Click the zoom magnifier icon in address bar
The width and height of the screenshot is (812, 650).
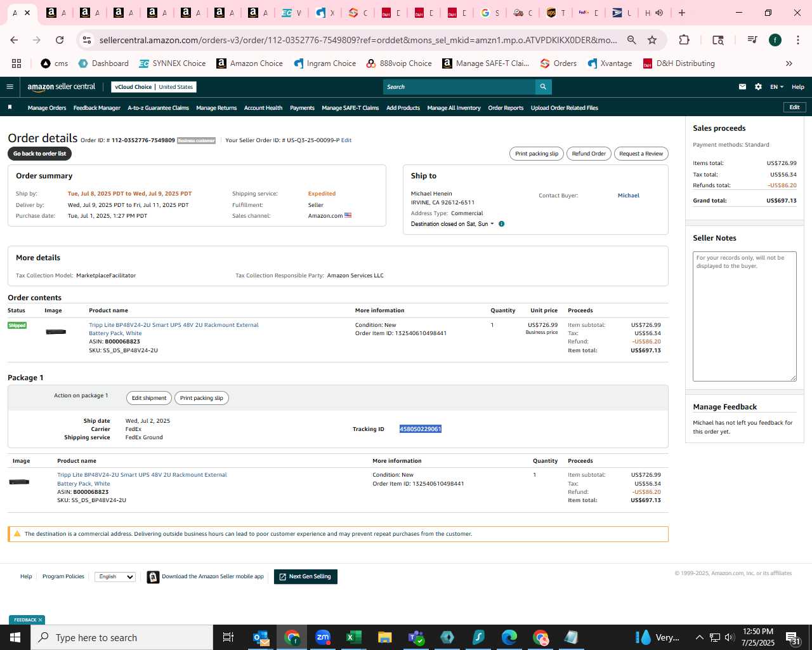pyautogui.click(x=632, y=40)
